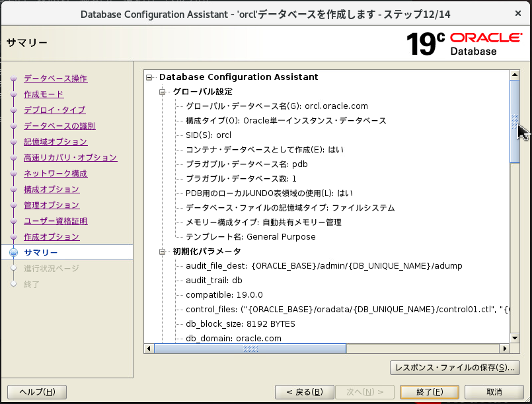Image resolution: width=532 pixels, height=404 pixels.
Task: Click the Oracle 19c Database logo
Action: click(x=464, y=44)
